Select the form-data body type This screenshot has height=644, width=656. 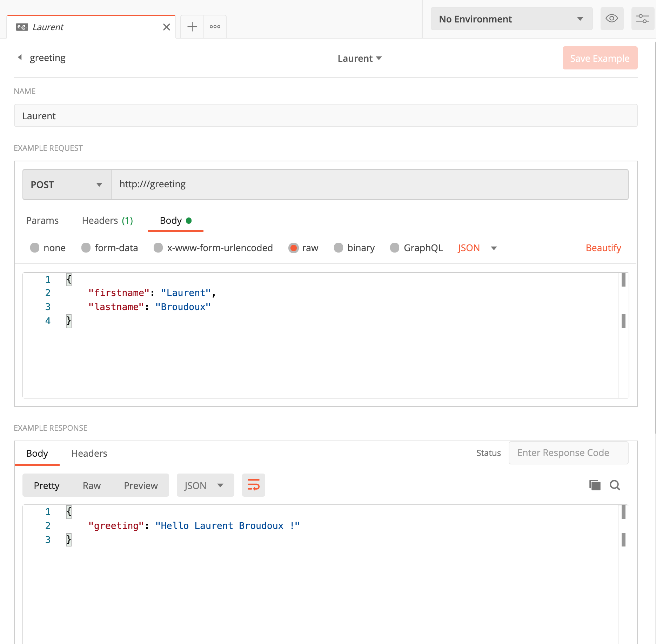click(86, 248)
